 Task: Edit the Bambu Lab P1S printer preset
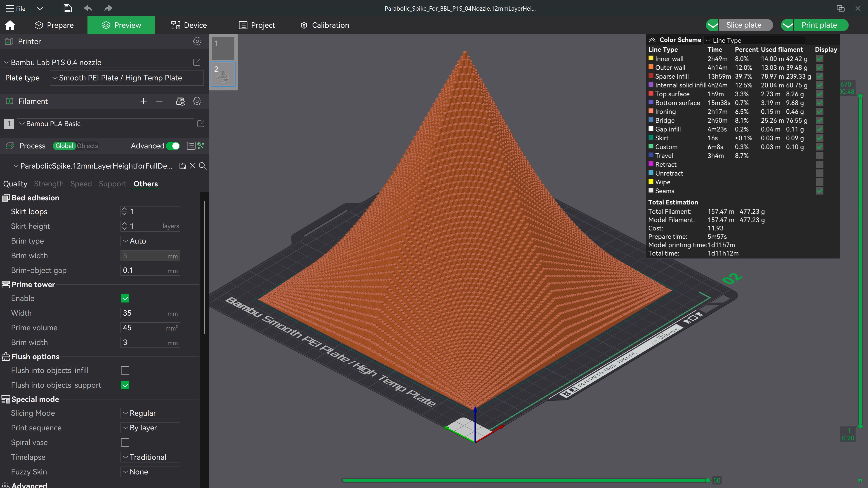(197, 62)
